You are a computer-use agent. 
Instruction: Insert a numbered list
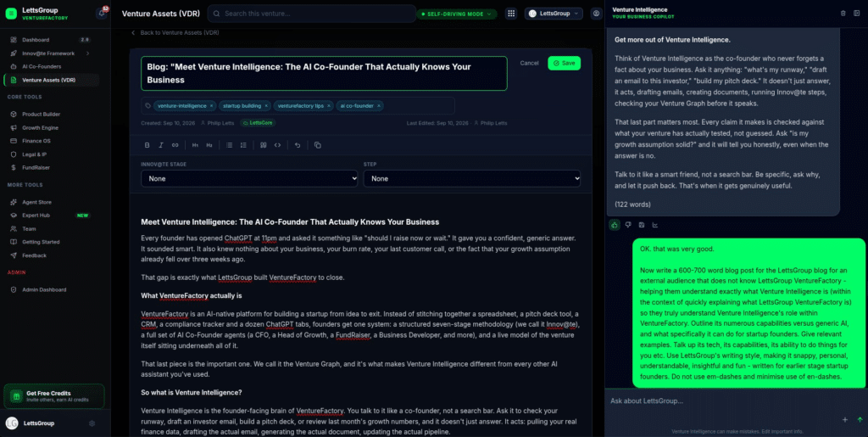pos(243,145)
